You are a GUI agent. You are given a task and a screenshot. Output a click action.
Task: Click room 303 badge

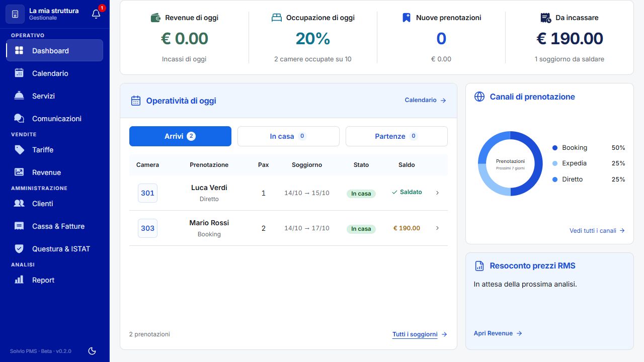point(147,228)
